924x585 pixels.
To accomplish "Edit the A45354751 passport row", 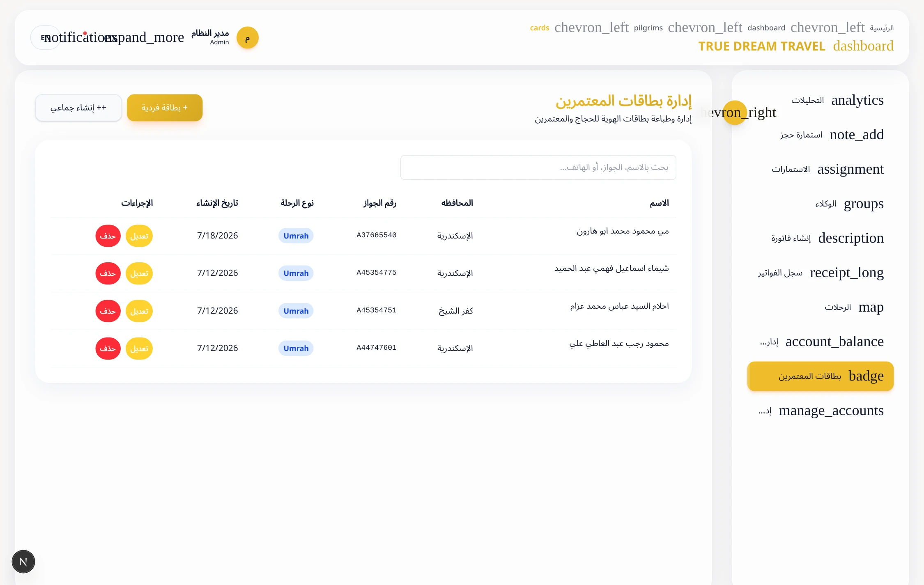I will (139, 311).
